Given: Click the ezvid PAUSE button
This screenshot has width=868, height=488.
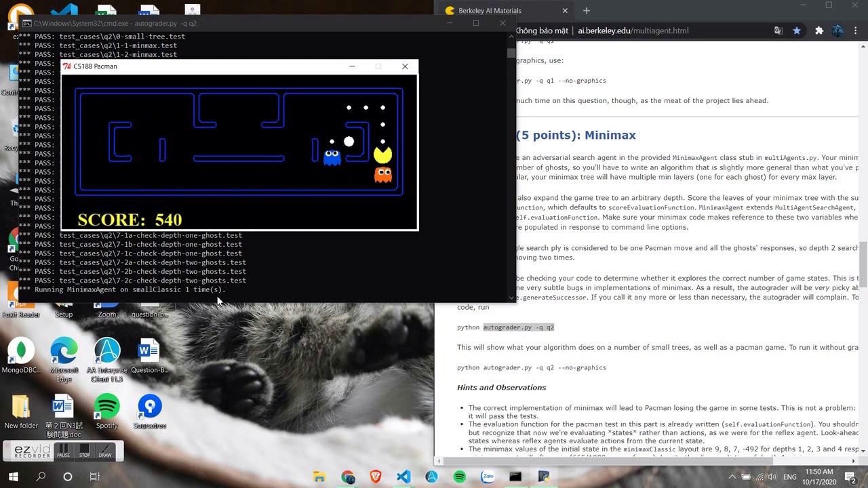Looking at the screenshot, I should [x=63, y=451].
